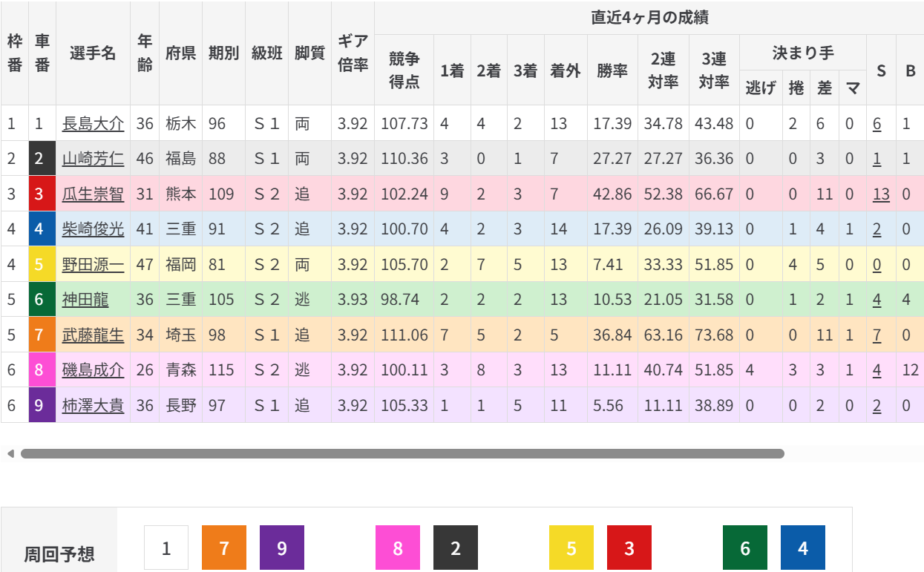Click the horizontal scrollbar thumb under table
The width and height of the screenshot is (924, 572).
pyautogui.click(x=402, y=453)
